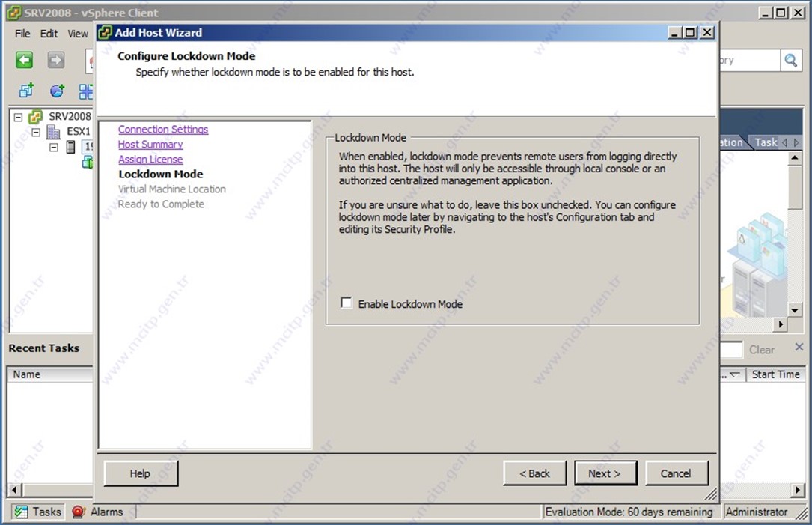Select SRV2008 in the inventory tree
This screenshot has height=525, width=812.
click(70, 117)
